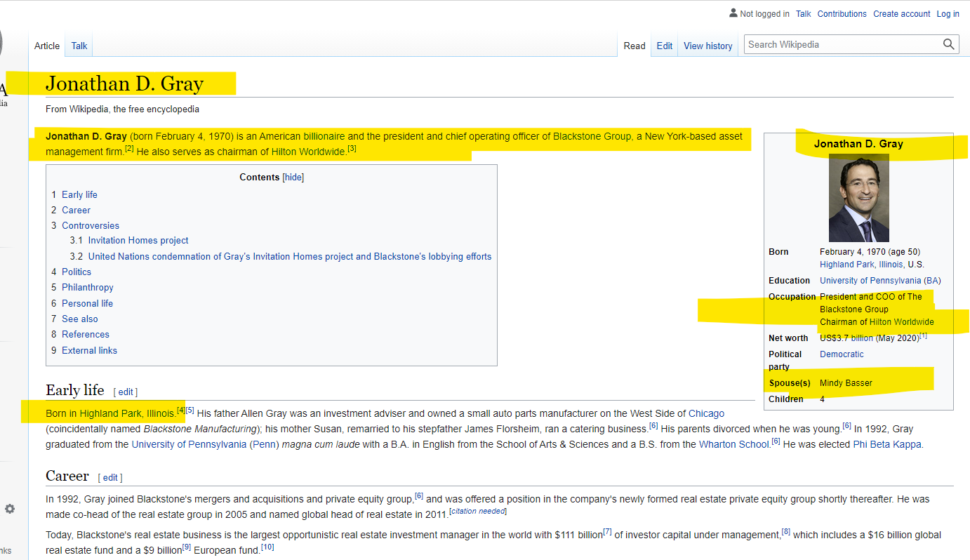Edit the Early life section
This screenshot has height=560, width=970.
(x=126, y=392)
